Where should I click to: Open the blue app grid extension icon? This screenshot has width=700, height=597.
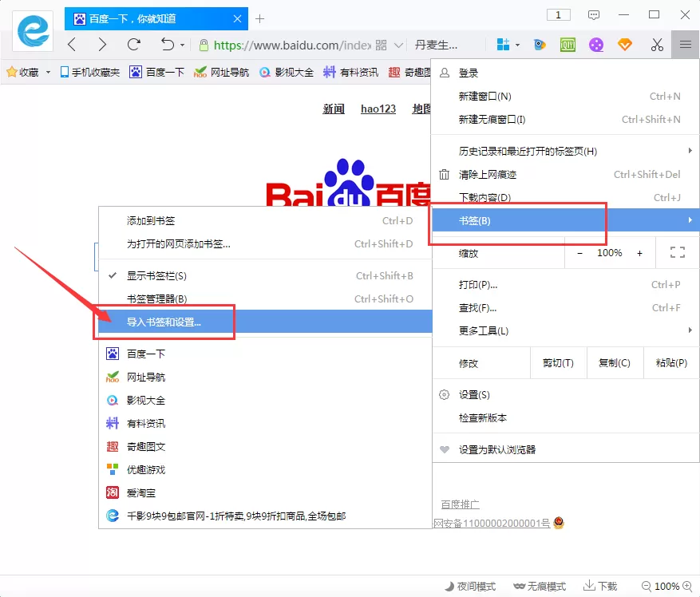tap(503, 45)
